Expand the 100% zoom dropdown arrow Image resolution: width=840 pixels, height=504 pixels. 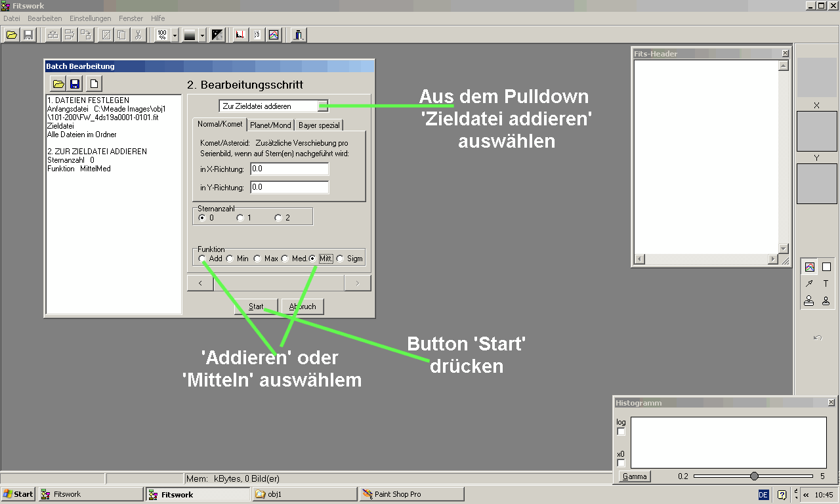(x=175, y=35)
